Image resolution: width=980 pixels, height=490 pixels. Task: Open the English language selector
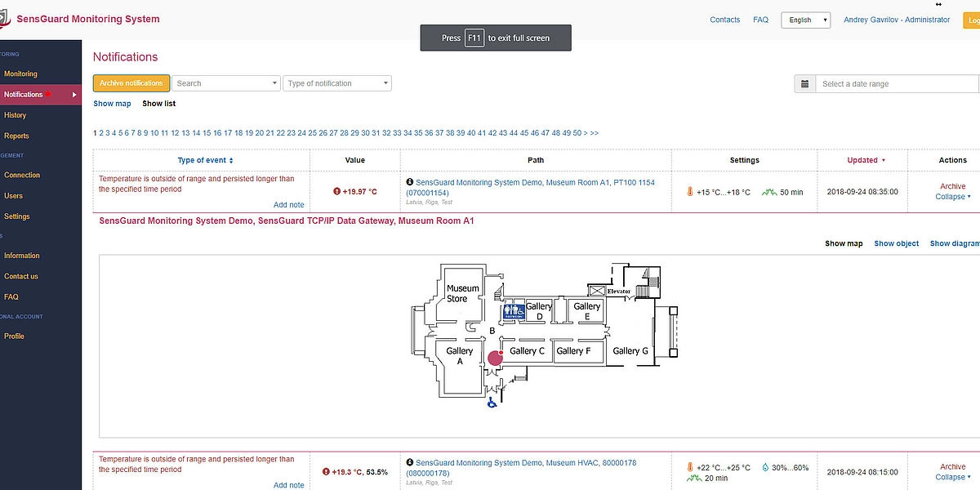(805, 20)
